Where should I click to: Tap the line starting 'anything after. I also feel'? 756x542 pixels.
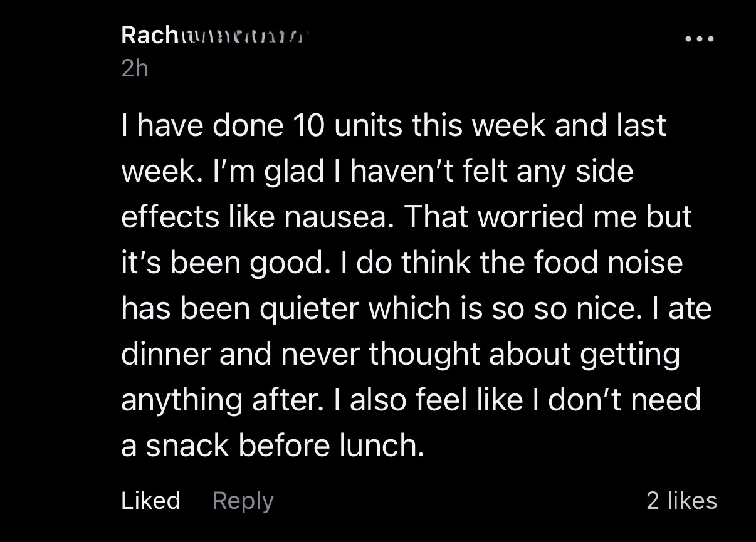click(x=411, y=400)
